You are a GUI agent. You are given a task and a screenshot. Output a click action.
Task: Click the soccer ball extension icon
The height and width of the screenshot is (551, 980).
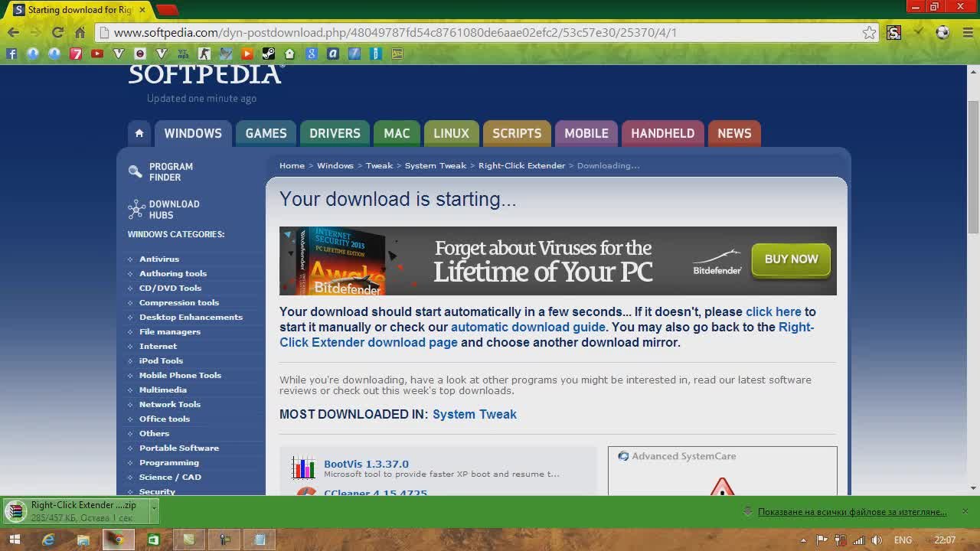pos(942,32)
